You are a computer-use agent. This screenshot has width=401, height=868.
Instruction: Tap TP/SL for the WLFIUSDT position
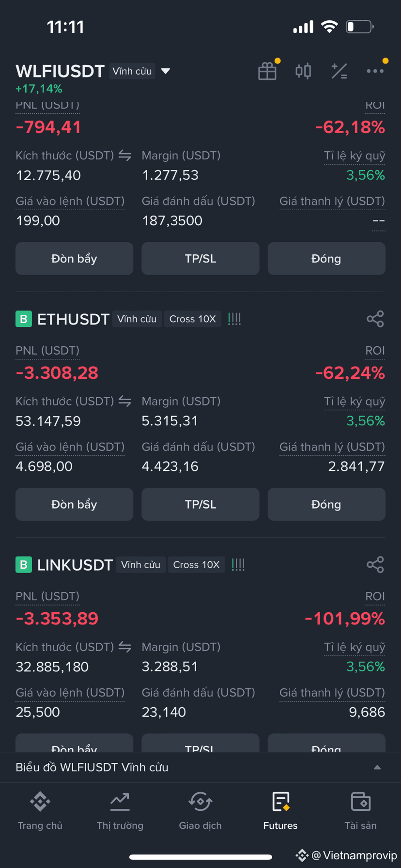click(x=200, y=259)
